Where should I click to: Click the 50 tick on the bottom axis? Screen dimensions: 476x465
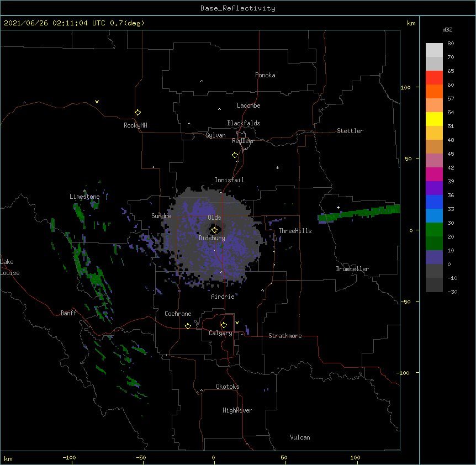[284, 457]
